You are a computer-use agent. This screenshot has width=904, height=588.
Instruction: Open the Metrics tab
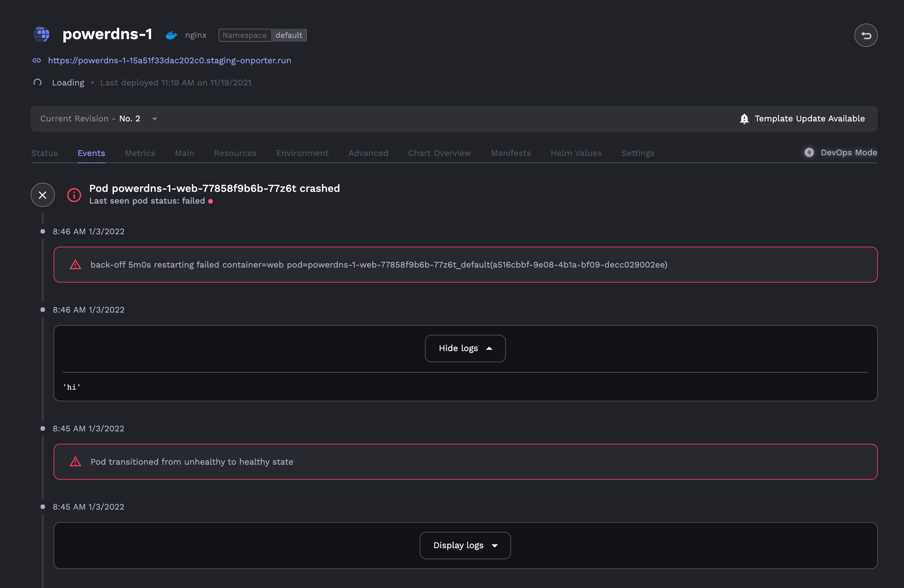coord(140,153)
